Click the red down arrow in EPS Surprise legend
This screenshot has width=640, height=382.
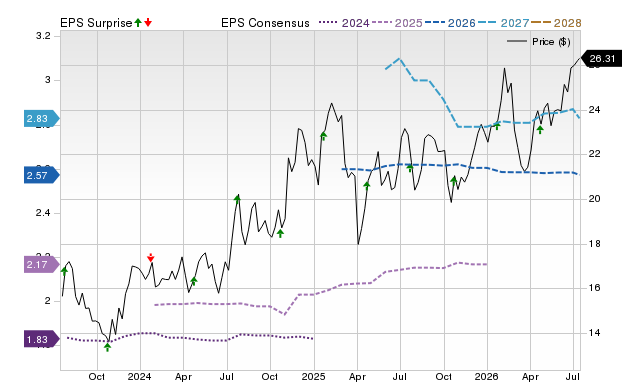(148, 23)
